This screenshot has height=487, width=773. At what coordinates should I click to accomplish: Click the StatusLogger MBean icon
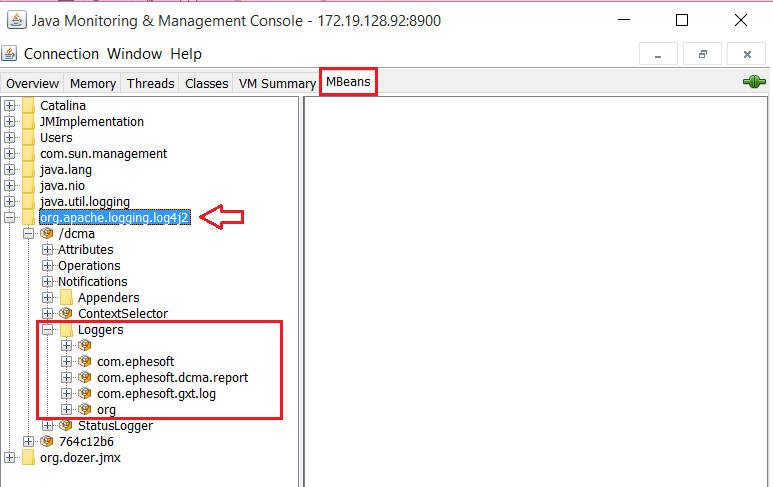(66, 425)
